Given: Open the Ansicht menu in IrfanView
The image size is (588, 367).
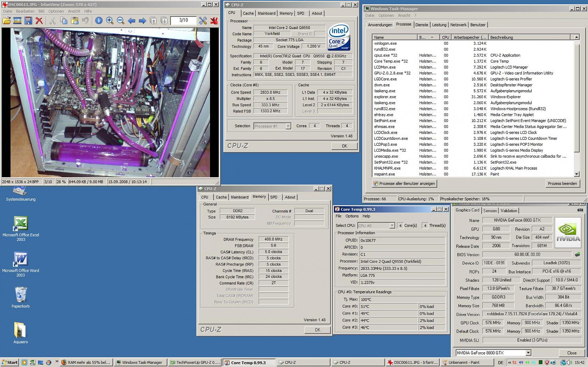Looking at the screenshot, I should tap(74, 11).
